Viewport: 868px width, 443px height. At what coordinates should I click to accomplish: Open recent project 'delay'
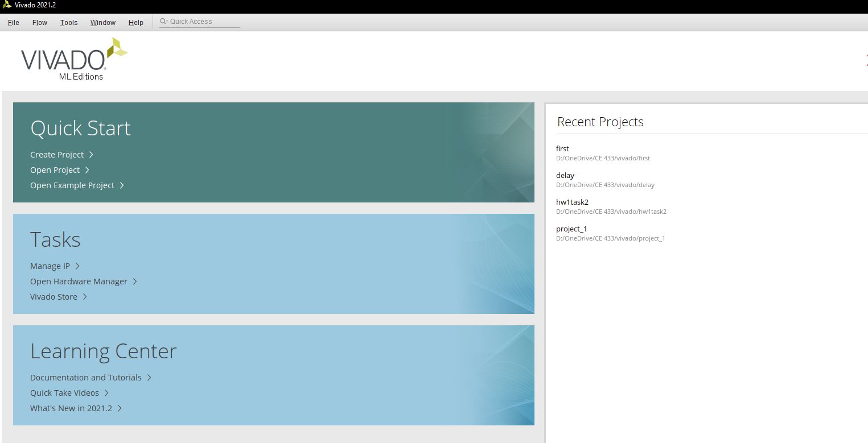tap(565, 175)
